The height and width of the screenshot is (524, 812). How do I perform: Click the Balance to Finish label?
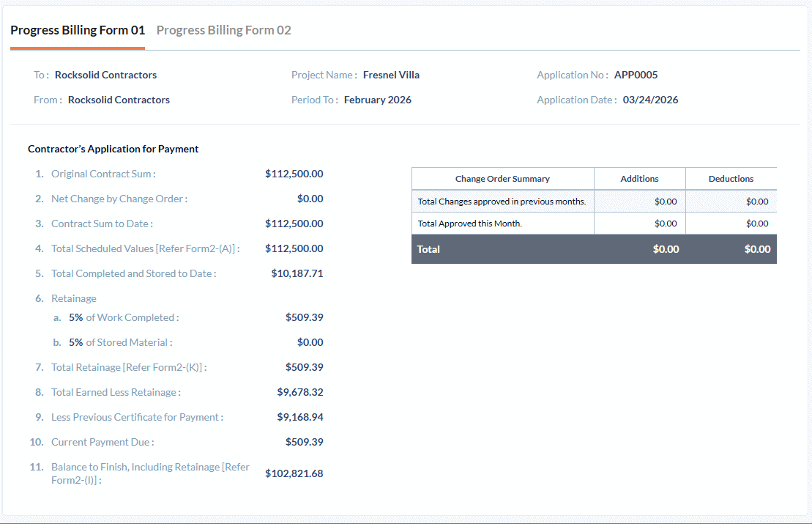150,473
